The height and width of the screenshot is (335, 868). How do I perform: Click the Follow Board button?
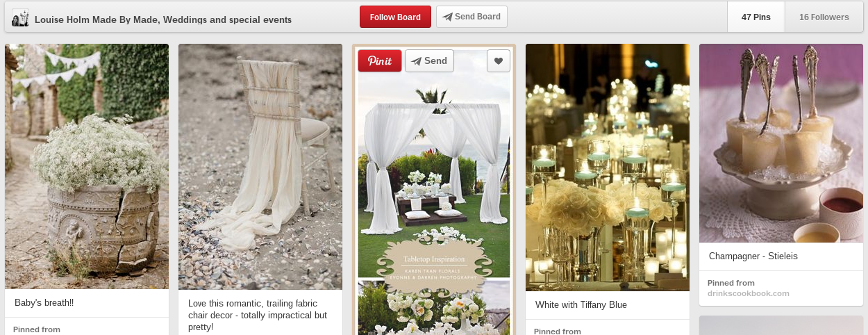(395, 17)
